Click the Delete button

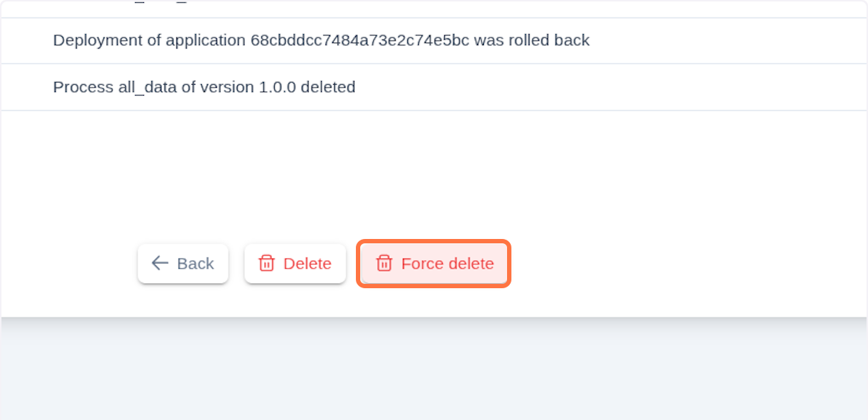pos(295,264)
